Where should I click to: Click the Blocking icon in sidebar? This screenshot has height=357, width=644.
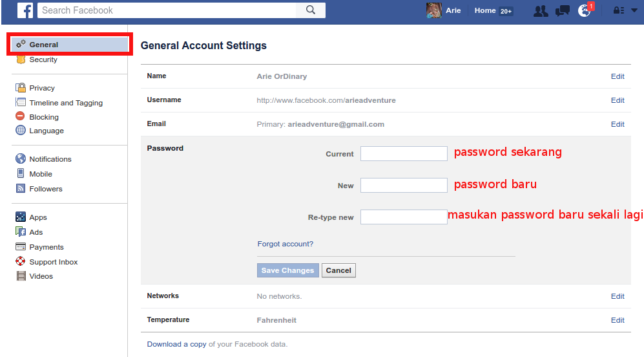(x=21, y=117)
